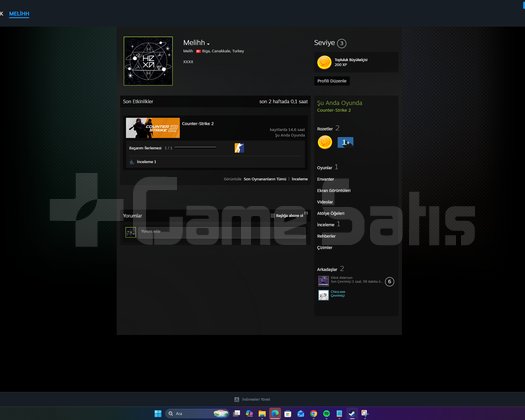Open the Task View icon on the taskbar

(x=237, y=414)
